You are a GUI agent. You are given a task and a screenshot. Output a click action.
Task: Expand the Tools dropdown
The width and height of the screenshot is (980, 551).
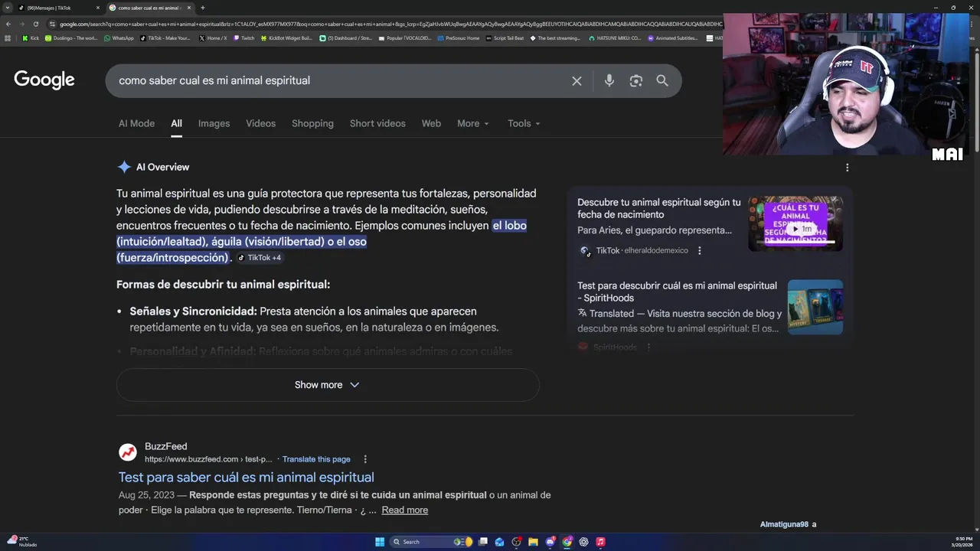[524, 123]
